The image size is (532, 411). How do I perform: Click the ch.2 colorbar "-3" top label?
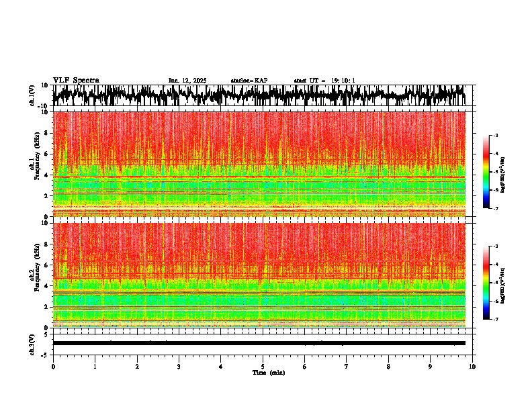coord(495,246)
